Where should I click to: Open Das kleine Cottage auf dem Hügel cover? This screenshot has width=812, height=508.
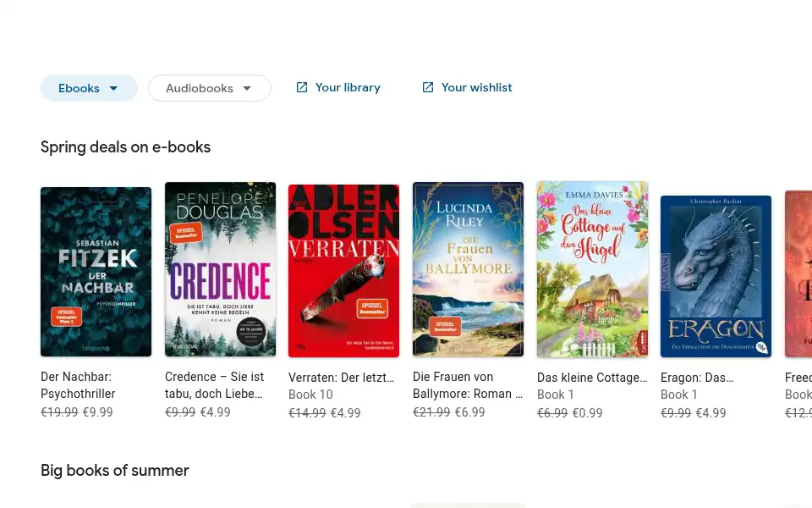(x=592, y=269)
